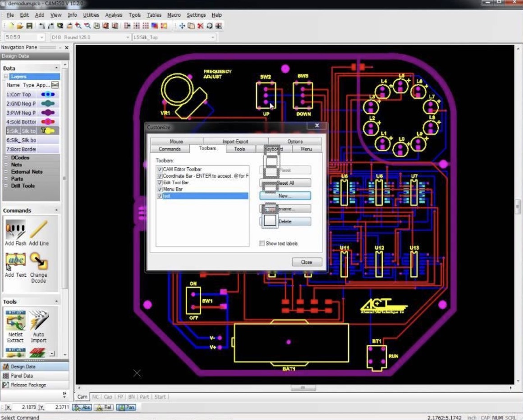This screenshot has width=523, height=420.
Task: Click the X coordinate field 2.1879
Action: coord(24,407)
